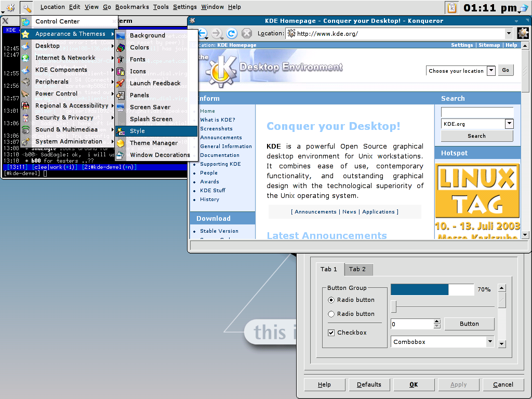Viewport: 532px width, 399px height.
Task: Click the Go button on KDE page
Action: [506, 70]
